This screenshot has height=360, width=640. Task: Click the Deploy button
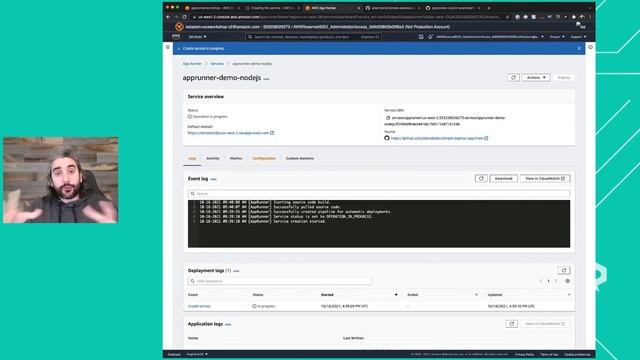(564, 78)
